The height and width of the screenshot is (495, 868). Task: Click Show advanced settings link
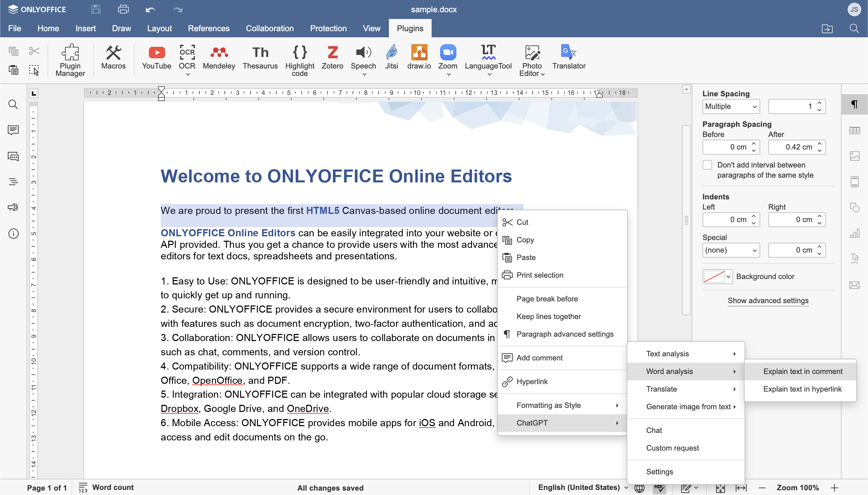click(768, 300)
